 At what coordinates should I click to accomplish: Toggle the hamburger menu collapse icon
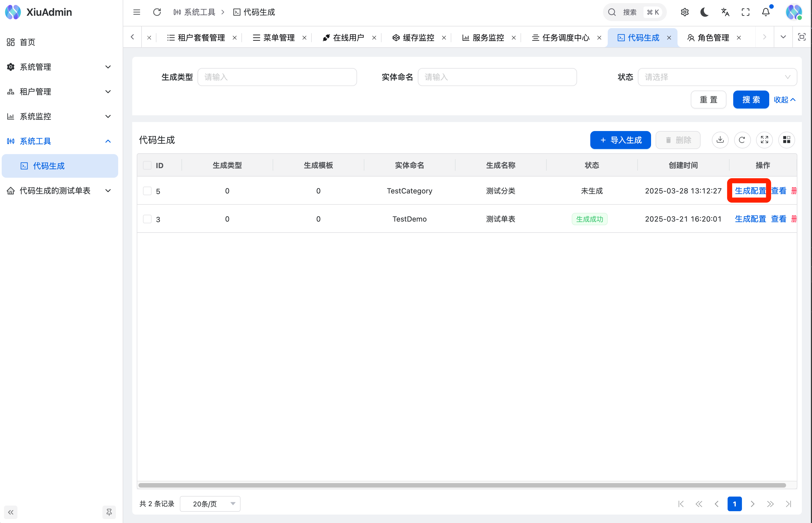136,13
